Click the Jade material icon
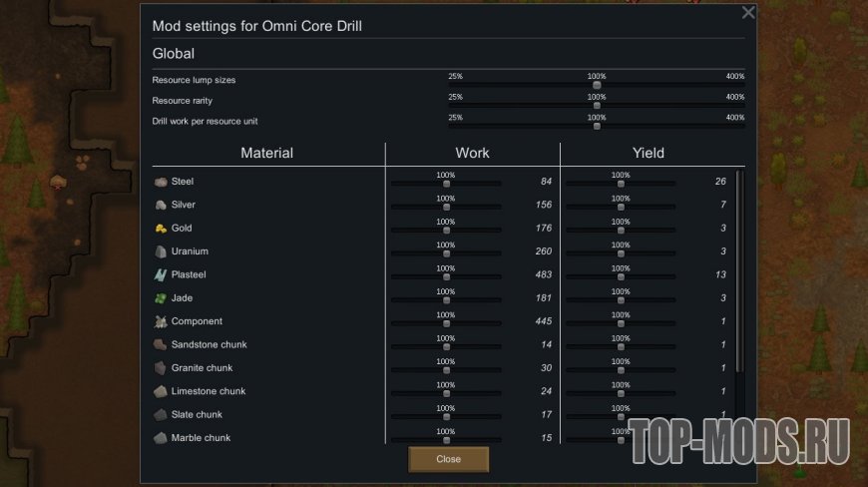The image size is (868, 487). pos(160,298)
